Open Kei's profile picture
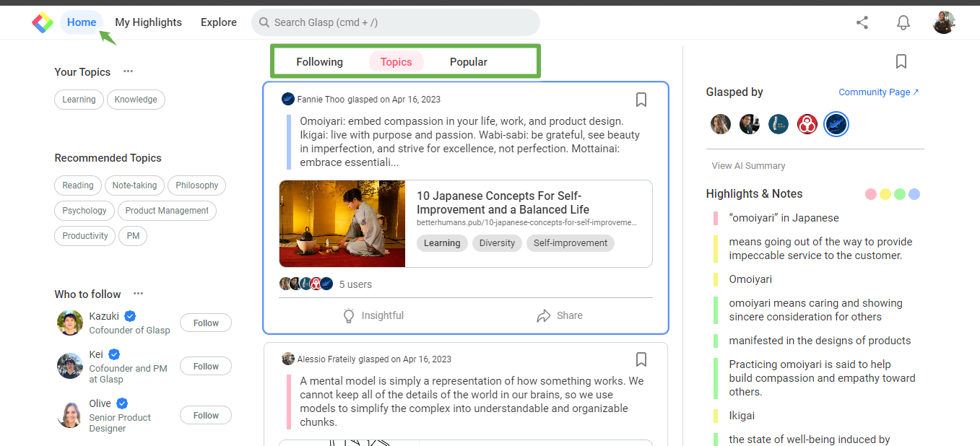Screen dimensions: 980x446 70,366
